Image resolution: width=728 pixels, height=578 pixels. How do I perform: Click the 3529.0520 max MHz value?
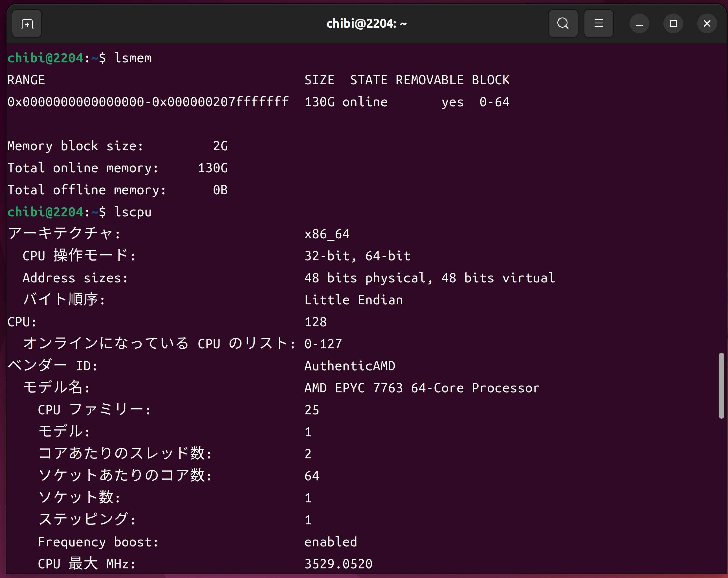pyautogui.click(x=338, y=564)
